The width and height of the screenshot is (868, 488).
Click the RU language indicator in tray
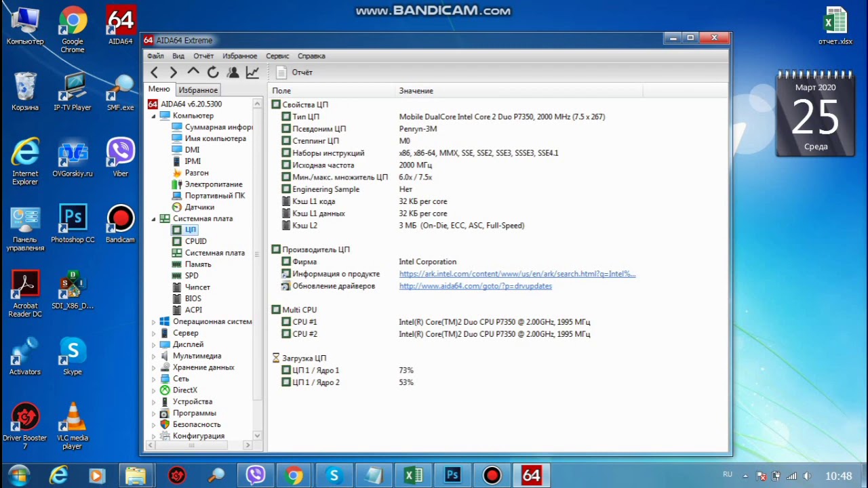tap(728, 474)
